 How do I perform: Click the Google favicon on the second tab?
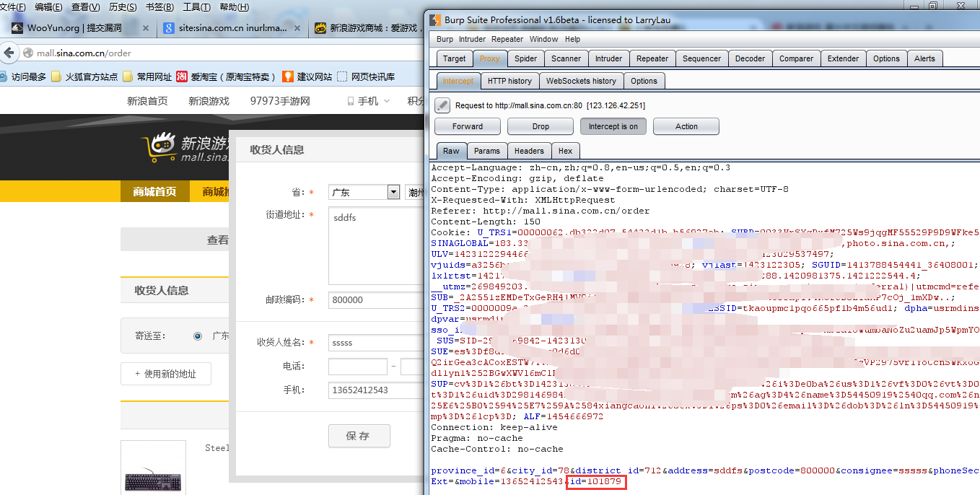(x=169, y=28)
